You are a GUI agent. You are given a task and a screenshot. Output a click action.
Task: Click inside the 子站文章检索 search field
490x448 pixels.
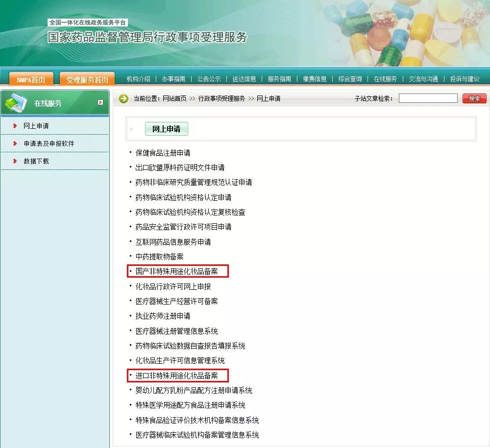[x=427, y=98]
